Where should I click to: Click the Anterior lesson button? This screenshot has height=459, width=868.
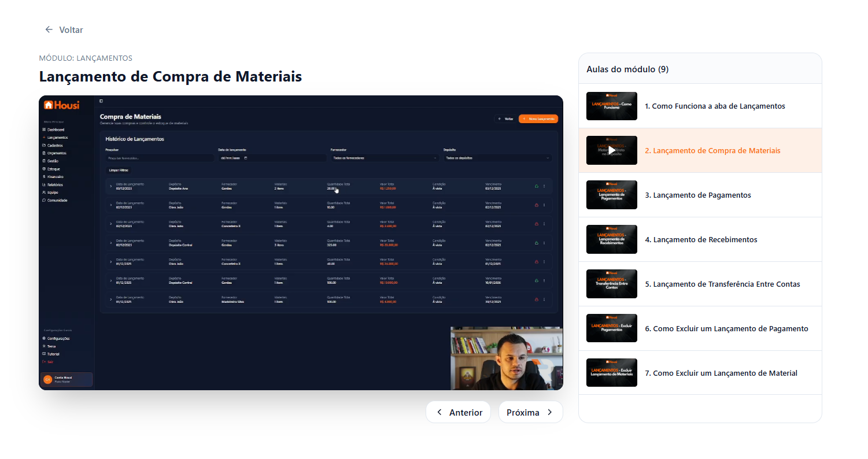click(x=458, y=412)
